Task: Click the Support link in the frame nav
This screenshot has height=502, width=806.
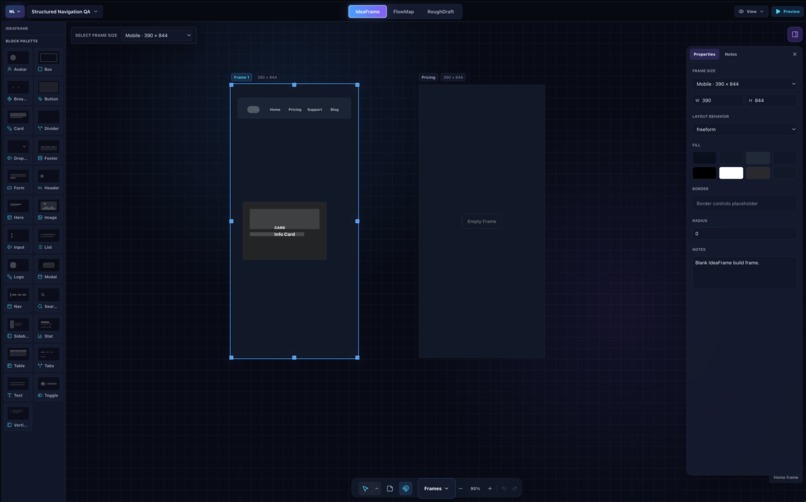Action: (315, 109)
